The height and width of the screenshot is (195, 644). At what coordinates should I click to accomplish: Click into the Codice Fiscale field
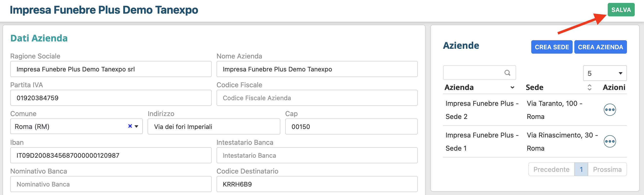coord(317,98)
